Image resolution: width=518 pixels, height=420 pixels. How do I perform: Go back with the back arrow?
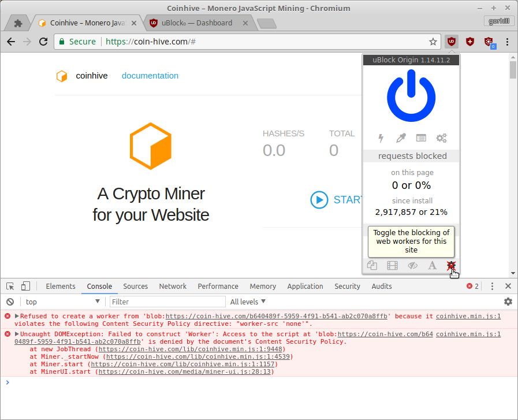pos(11,42)
